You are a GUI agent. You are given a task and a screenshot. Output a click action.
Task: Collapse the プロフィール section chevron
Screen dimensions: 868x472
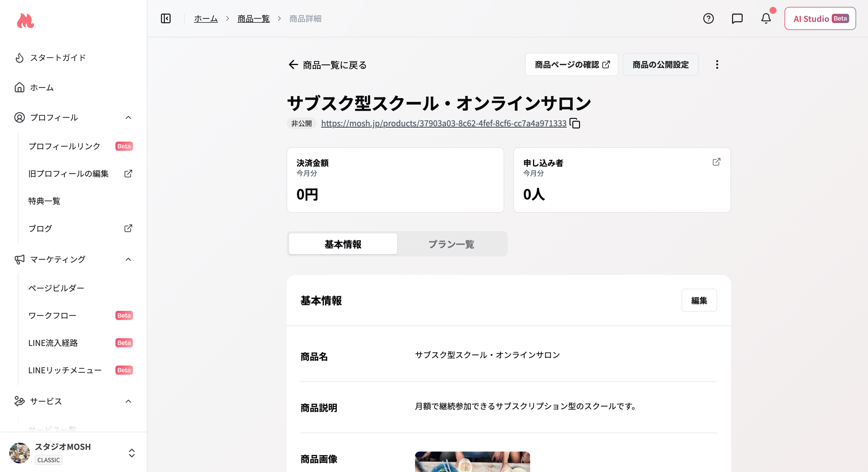point(128,118)
